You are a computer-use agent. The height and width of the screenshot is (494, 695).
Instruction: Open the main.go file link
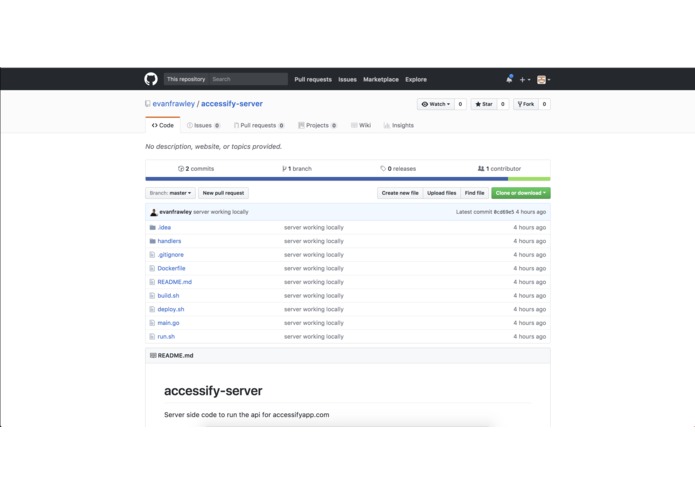coord(168,323)
